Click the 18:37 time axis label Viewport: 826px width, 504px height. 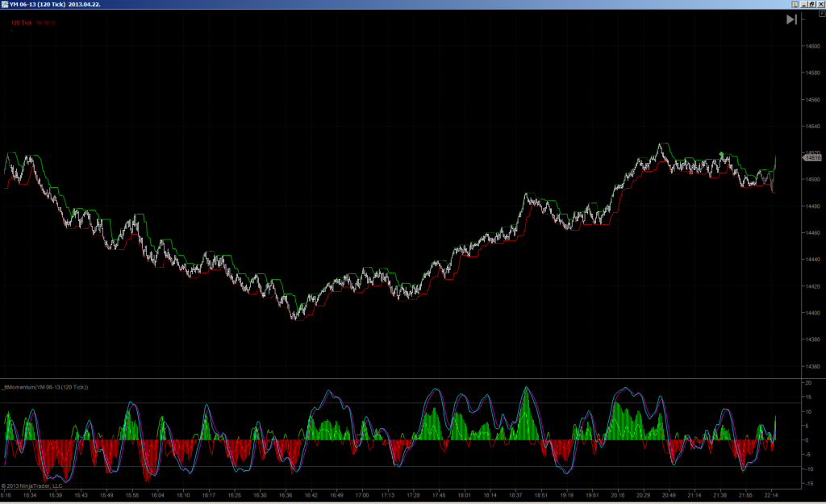pyautogui.click(x=515, y=495)
